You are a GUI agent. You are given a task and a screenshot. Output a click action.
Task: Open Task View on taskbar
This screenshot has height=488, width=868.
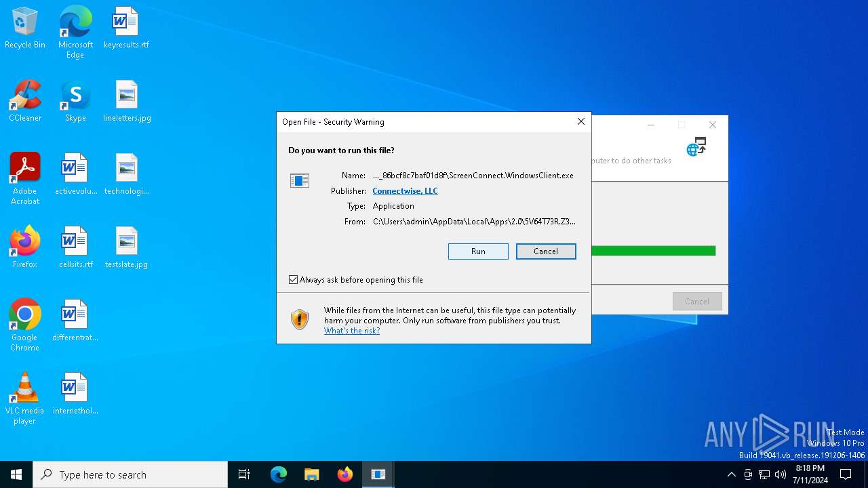(x=244, y=474)
